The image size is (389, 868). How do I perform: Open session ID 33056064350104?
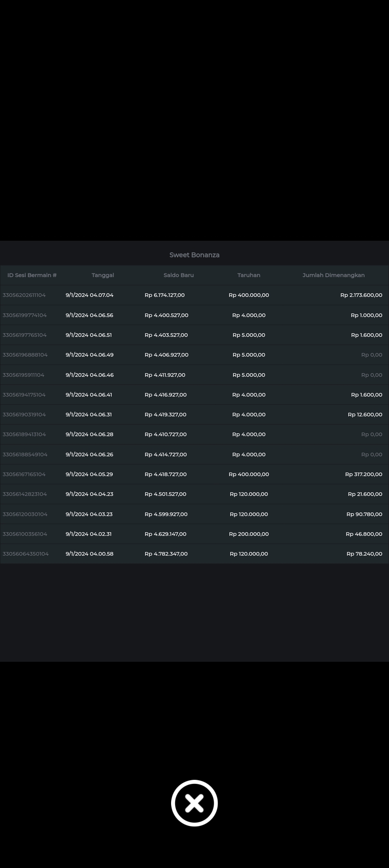[x=26, y=554]
